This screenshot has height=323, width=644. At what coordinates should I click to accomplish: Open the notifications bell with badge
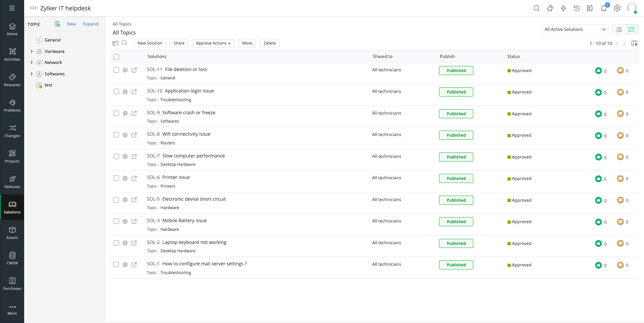click(604, 8)
